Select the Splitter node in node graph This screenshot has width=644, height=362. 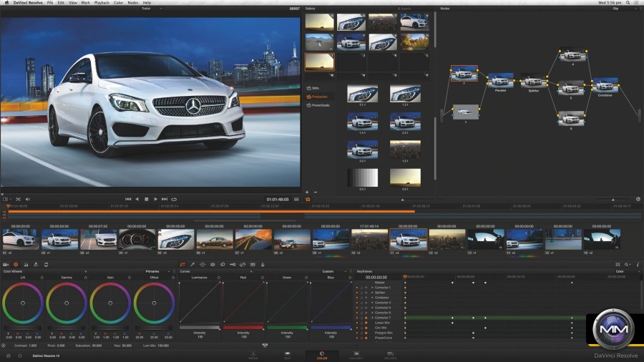click(533, 82)
